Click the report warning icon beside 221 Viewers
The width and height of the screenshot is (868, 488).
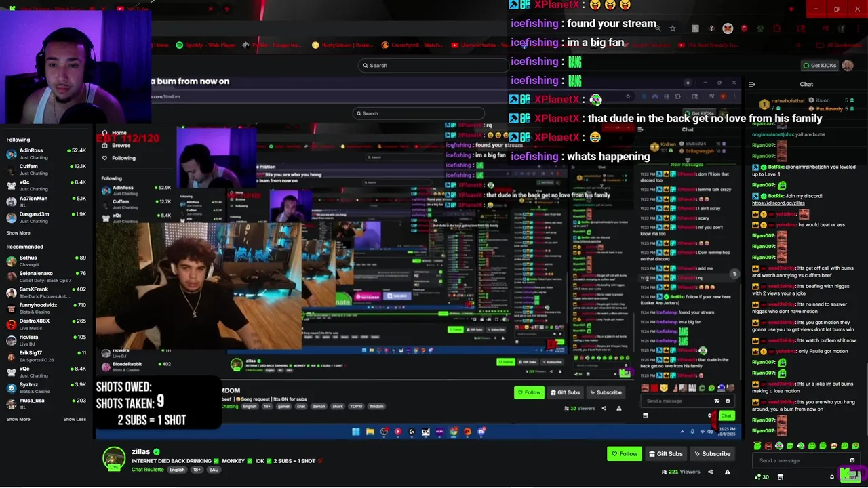[727, 472]
